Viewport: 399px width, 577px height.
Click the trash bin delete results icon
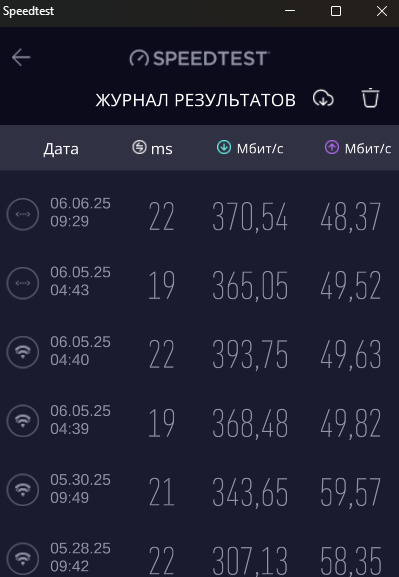[370, 98]
